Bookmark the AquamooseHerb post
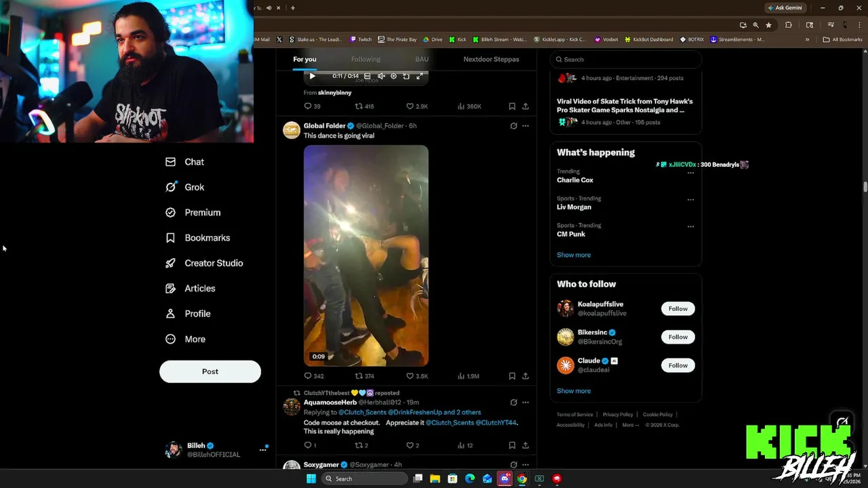 512,445
